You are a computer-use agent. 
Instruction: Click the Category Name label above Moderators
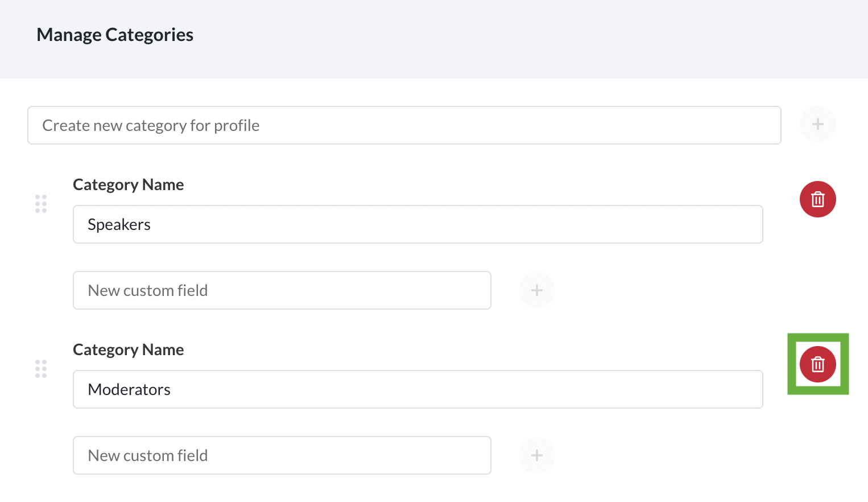[128, 350]
